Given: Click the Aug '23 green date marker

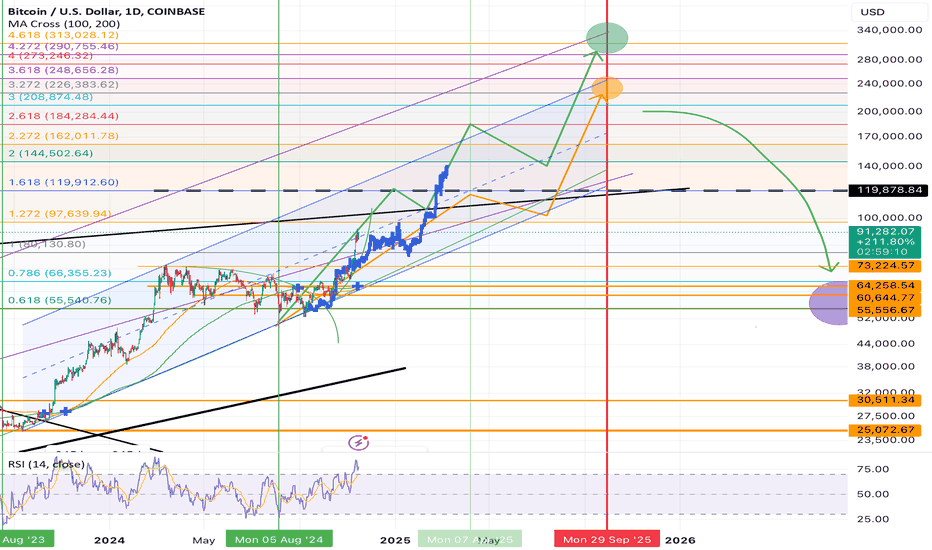Looking at the screenshot, I should [26, 539].
